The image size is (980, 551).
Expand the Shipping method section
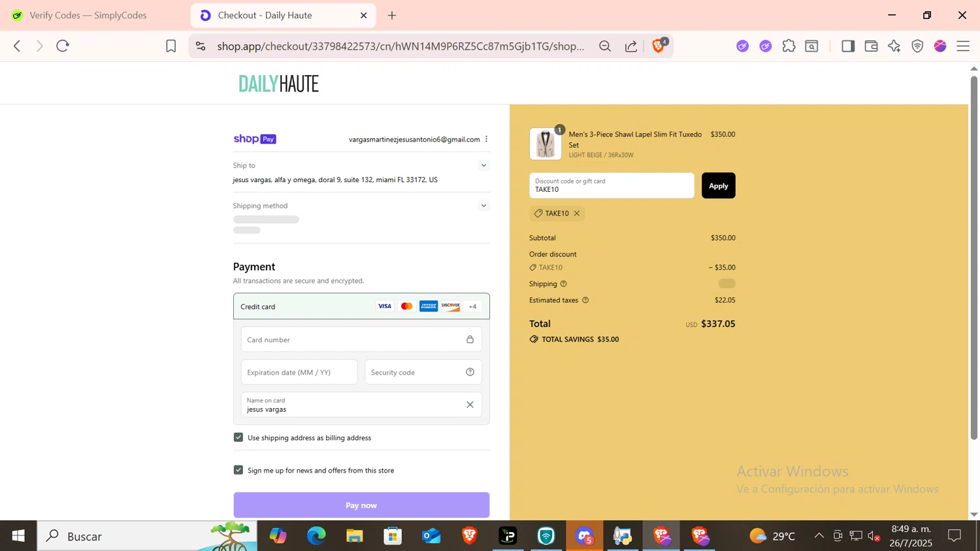coord(483,206)
